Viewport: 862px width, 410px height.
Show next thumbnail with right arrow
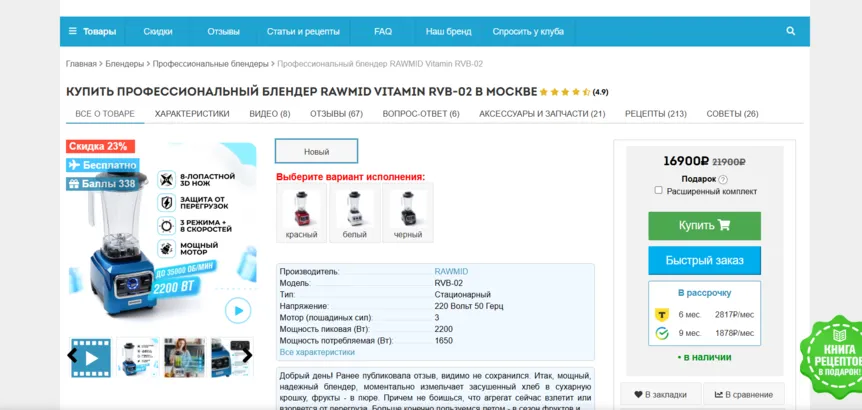tap(247, 356)
